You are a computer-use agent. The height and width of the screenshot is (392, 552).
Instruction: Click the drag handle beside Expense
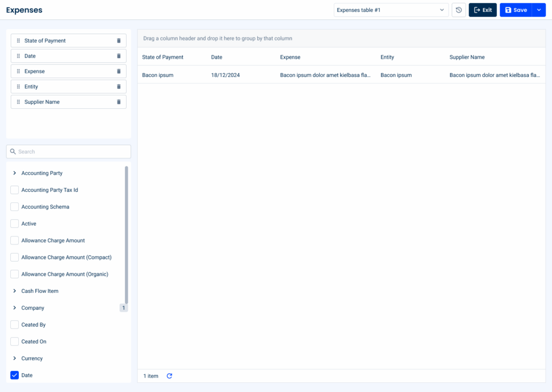(18, 72)
